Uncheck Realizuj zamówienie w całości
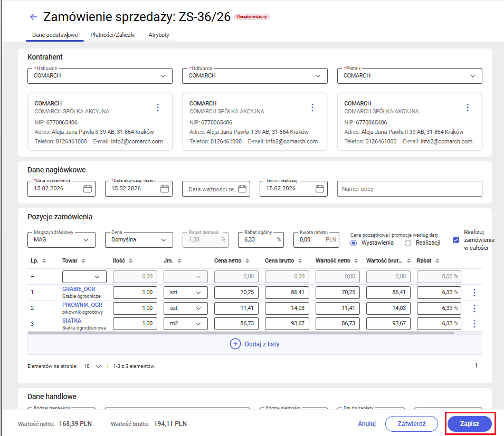The height and width of the screenshot is (436, 504). (x=455, y=240)
